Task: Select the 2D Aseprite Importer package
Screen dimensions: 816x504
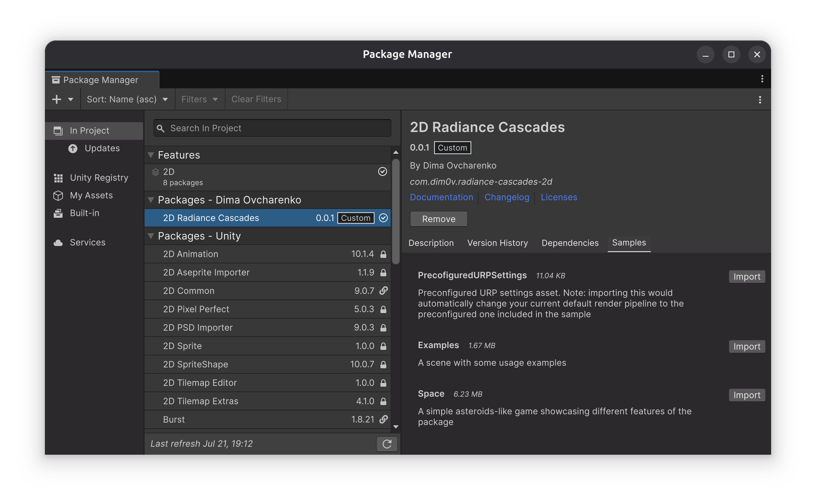Action: pyautogui.click(x=268, y=273)
